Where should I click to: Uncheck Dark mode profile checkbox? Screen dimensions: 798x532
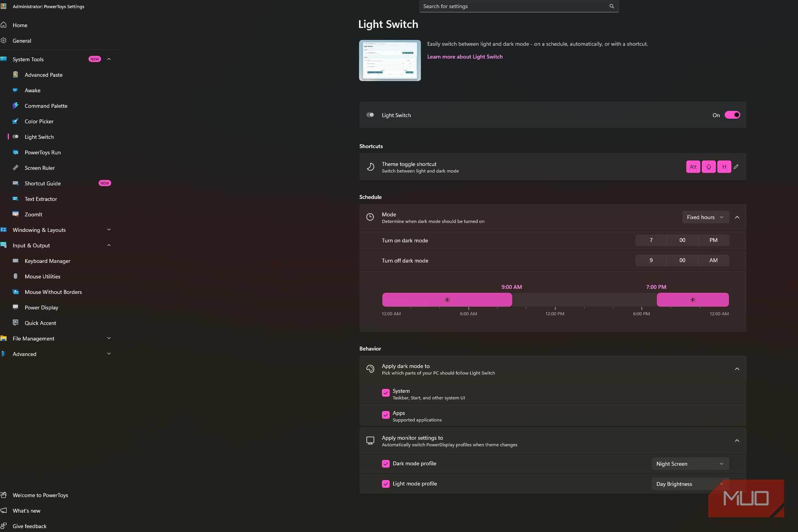(386, 464)
